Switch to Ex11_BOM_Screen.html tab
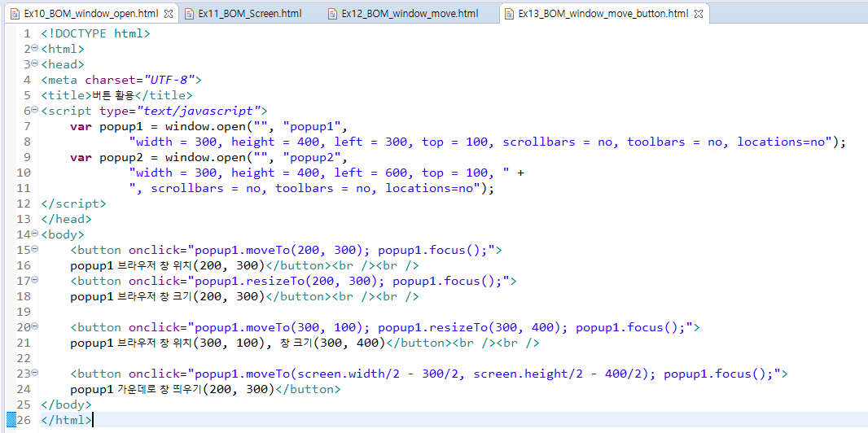 click(250, 13)
